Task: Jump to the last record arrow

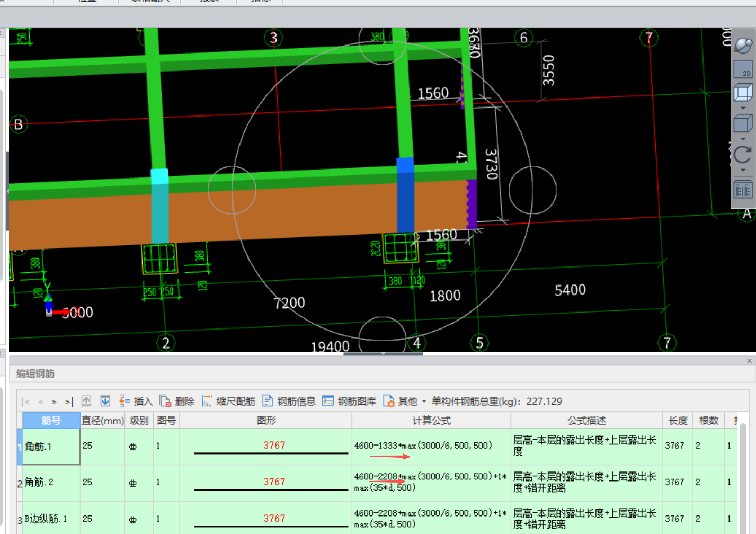Action: pyautogui.click(x=68, y=402)
